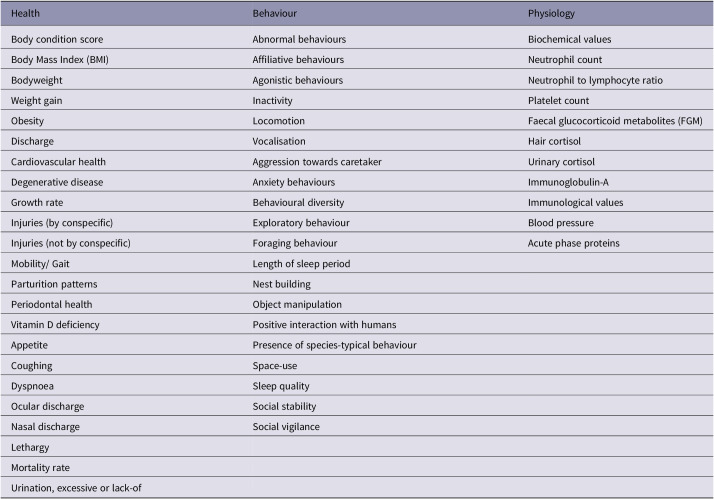Click the Acute phase proteins cell
Viewport: 714px width, 499px height.
point(573,244)
